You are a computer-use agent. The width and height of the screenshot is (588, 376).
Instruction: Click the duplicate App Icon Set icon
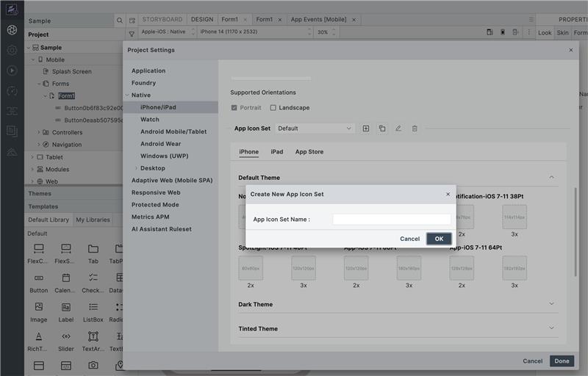tap(382, 129)
